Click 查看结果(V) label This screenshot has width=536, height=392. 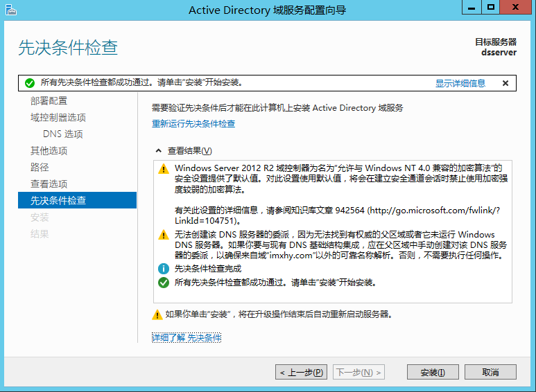tap(190, 150)
